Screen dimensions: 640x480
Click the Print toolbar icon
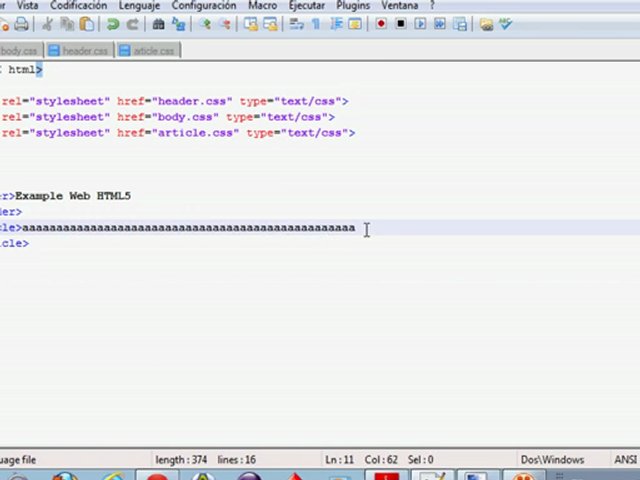21,24
